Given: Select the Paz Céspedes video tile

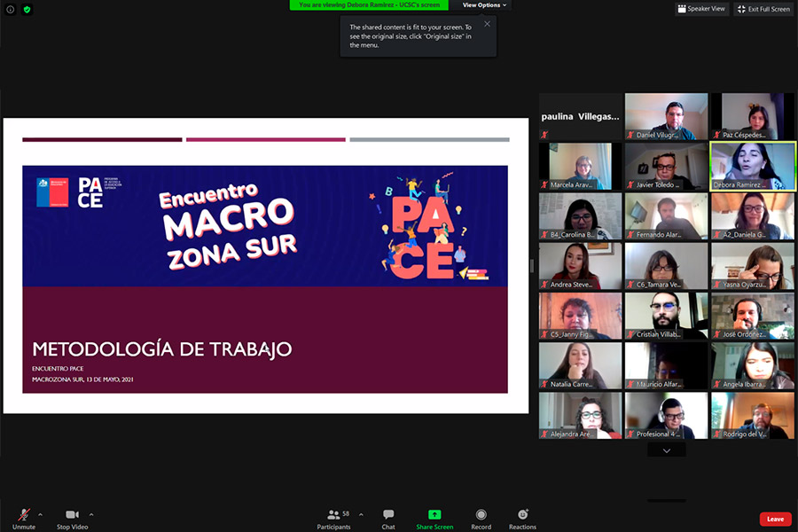Looking at the screenshot, I should (753, 116).
